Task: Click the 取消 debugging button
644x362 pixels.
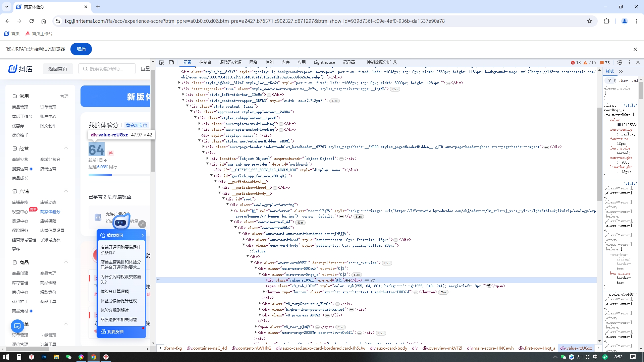Action: [x=81, y=49]
